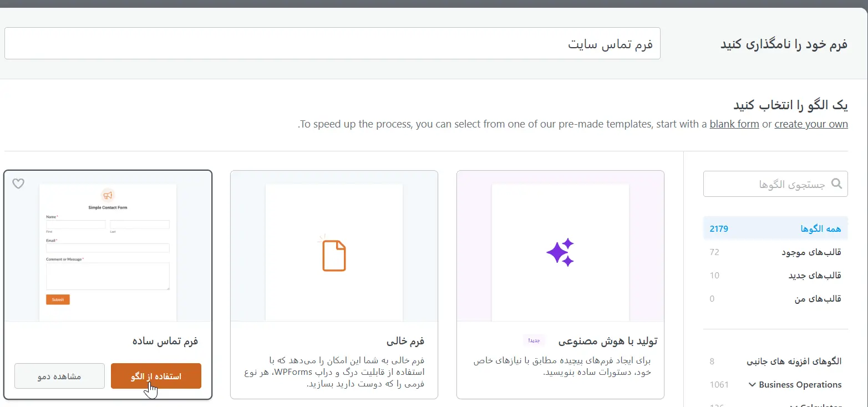Open the قالب‌های من category
The width and height of the screenshot is (868, 407).
point(775,299)
